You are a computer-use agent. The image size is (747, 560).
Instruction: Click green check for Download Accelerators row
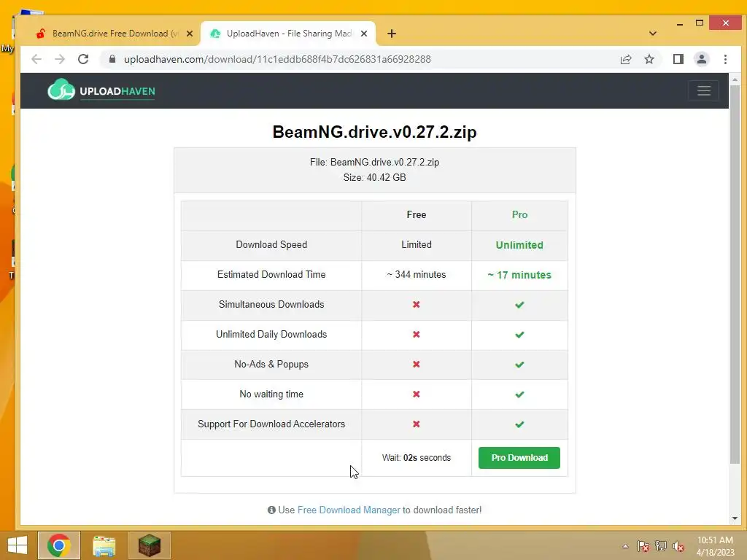(x=519, y=424)
